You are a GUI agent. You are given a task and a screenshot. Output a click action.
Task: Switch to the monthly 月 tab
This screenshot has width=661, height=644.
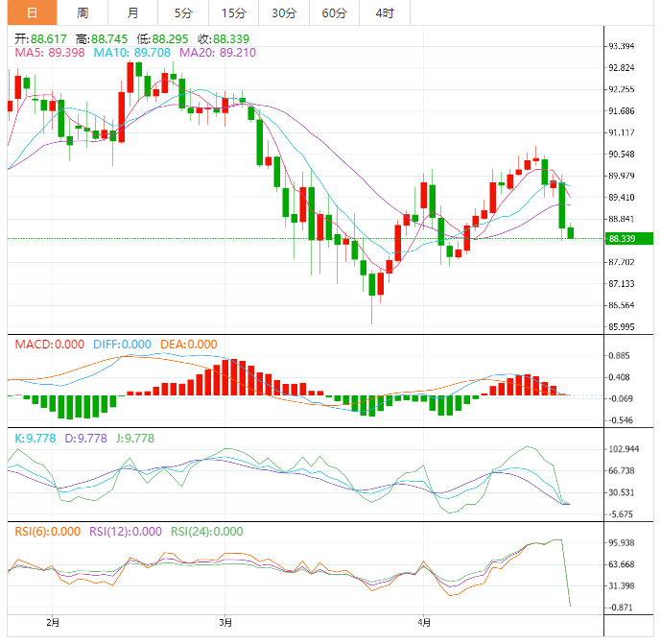(132, 12)
